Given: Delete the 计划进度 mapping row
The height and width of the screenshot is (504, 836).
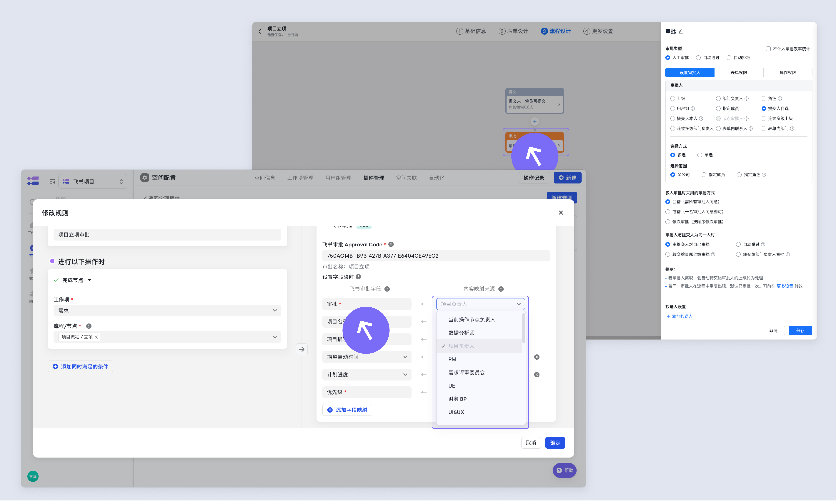Looking at the screenshot, I should click(x=537, y=374).
